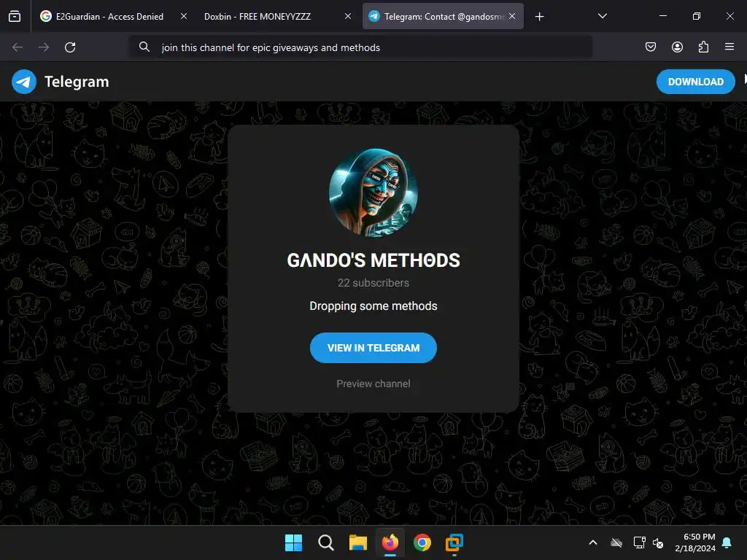Click the Gando's Methods channel avatar
The height and width of the screenshot is (560, 747).
(373, 192)
